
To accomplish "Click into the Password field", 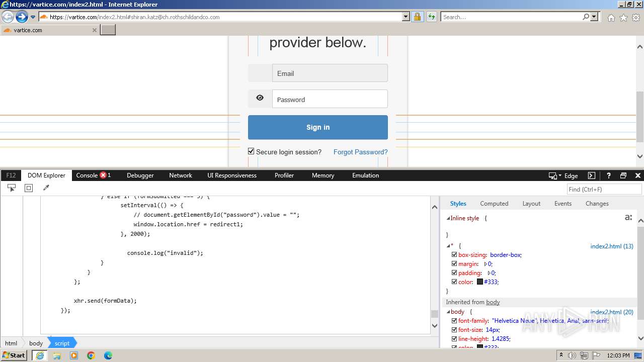I will click(x=330, y=99).
